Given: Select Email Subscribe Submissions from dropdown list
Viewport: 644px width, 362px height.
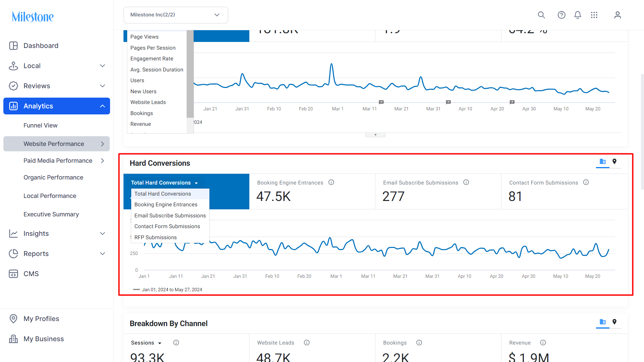Looking at the screenshot, I should [x=170, y=216].
